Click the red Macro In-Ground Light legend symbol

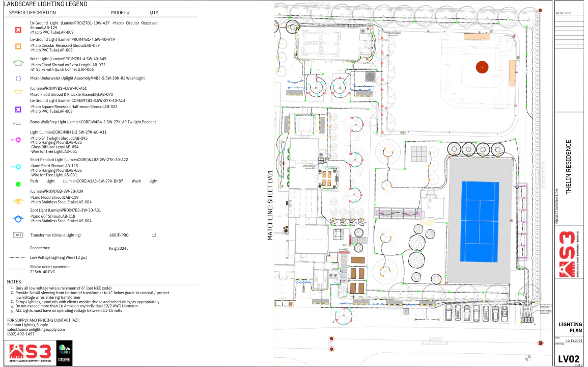(x=18, y=30)
